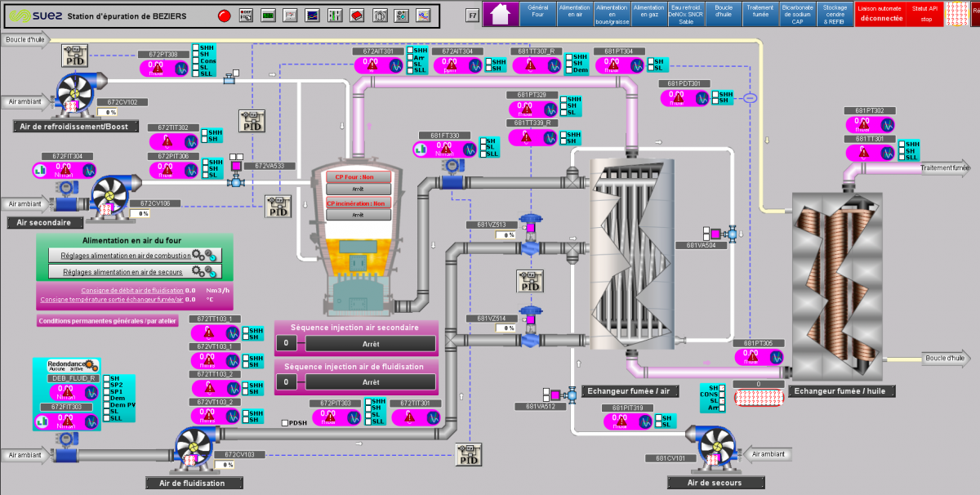The image size is (980, 495).
Task: Click the red record circle in toolbar
Action: coord(224,15)
